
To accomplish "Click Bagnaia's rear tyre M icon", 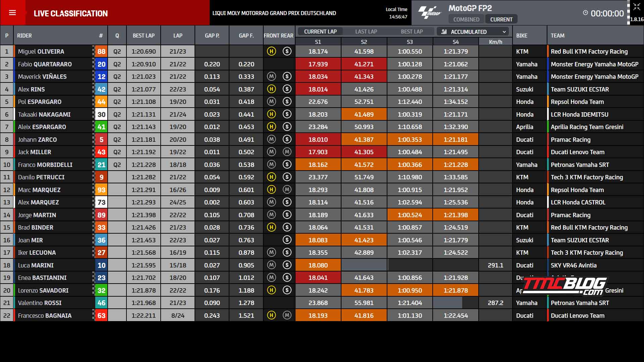I will tap(287, 315).
